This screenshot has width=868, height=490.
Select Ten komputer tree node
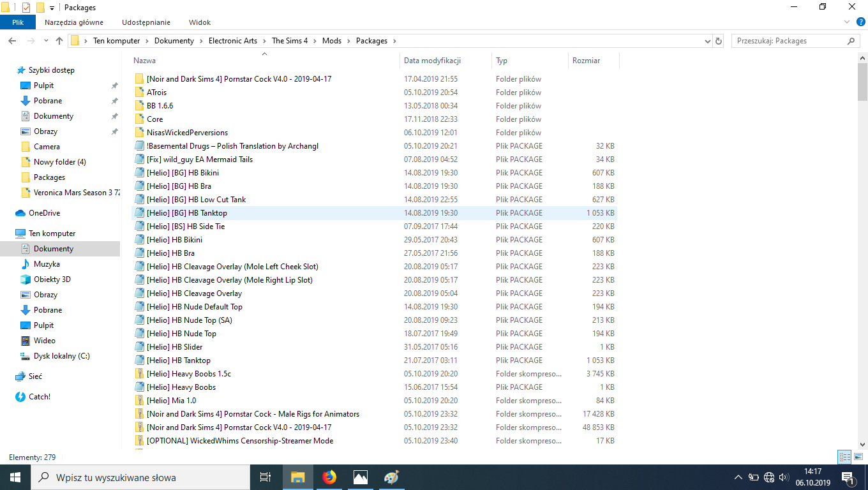[x=52, y=234]
